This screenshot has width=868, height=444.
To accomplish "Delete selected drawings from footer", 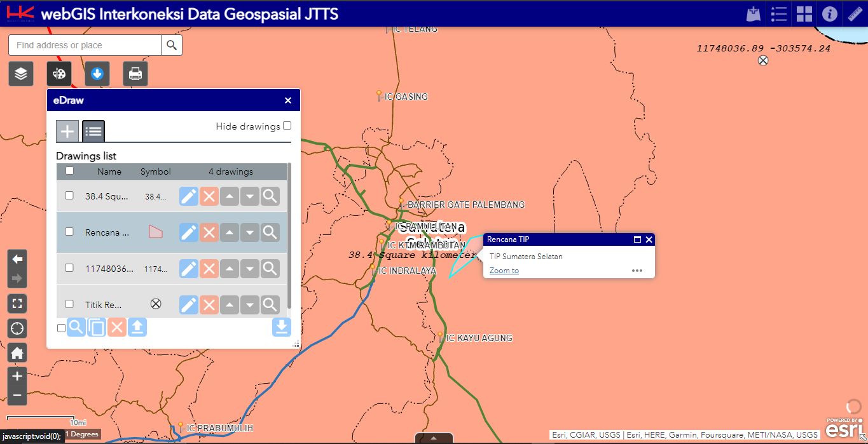I will pyautogui.click(x=117, y=328).
